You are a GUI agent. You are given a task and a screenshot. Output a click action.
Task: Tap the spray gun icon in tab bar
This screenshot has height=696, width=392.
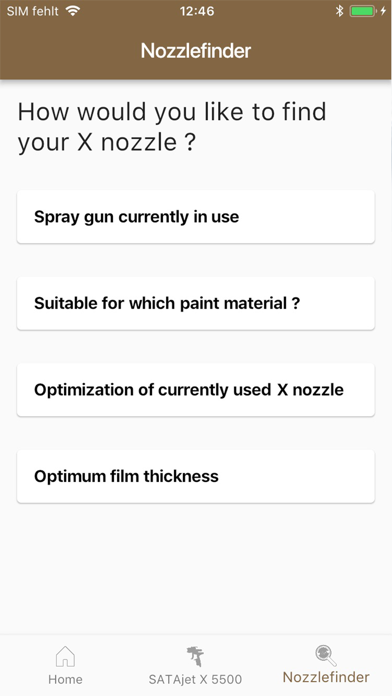coord(195,656)
